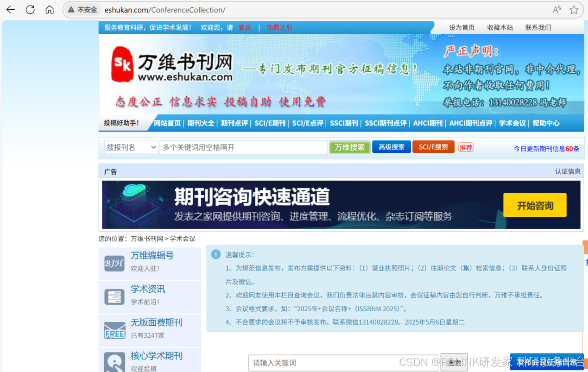Click the green 万维搜索 button
The height and width of the screenshot is (372, 588).
coord(350,147)
